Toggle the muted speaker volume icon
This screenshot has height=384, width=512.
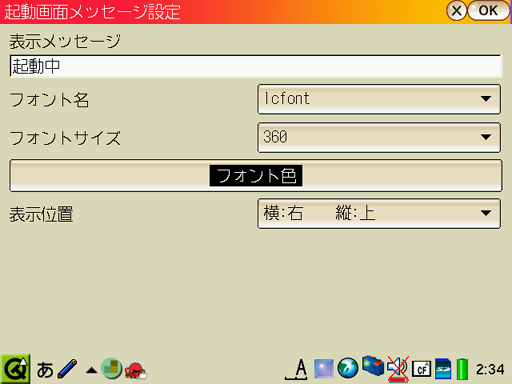click(x=398, y=369)
